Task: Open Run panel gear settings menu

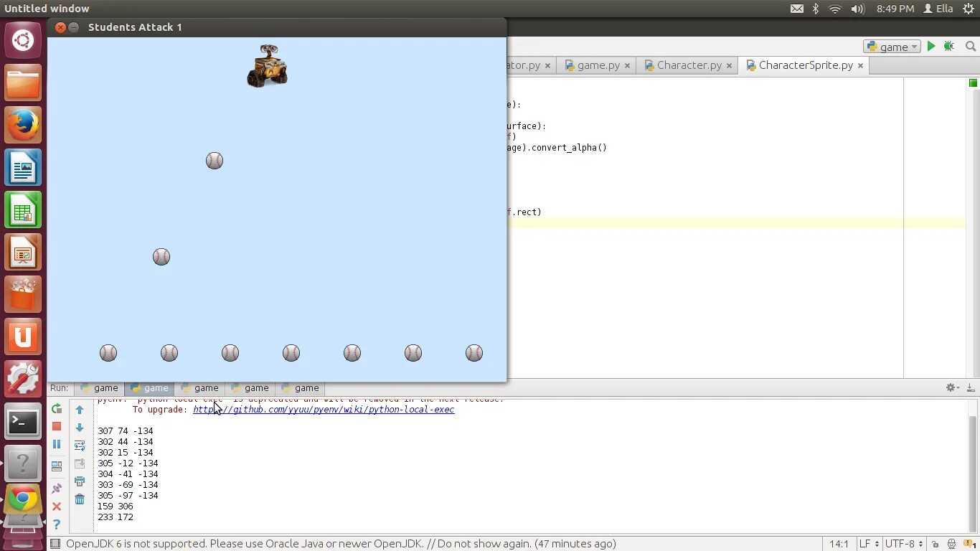Action: click(953, 387)
